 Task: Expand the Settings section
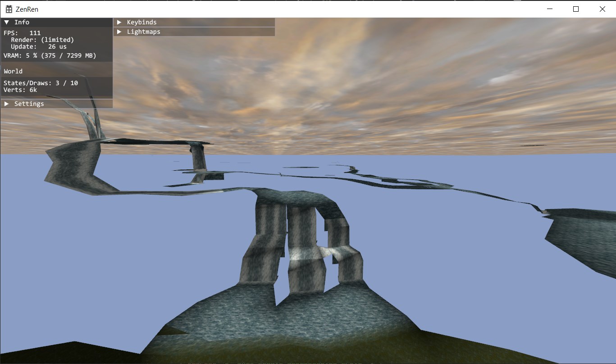[x=56, y=104]
